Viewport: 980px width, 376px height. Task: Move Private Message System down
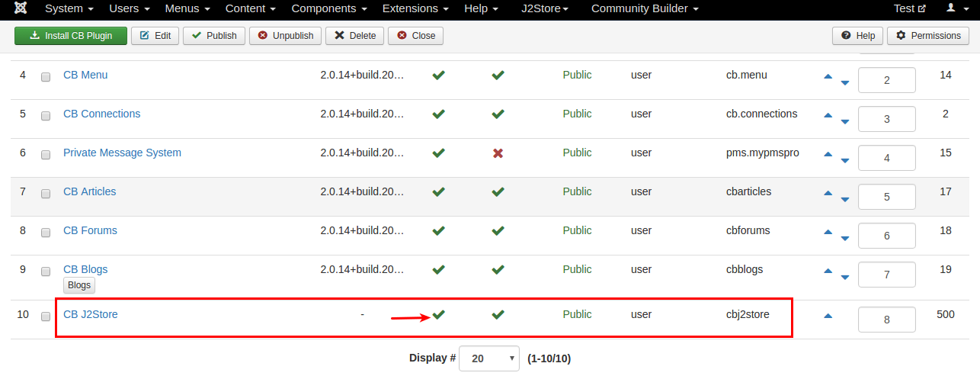[x=844, y=161]
